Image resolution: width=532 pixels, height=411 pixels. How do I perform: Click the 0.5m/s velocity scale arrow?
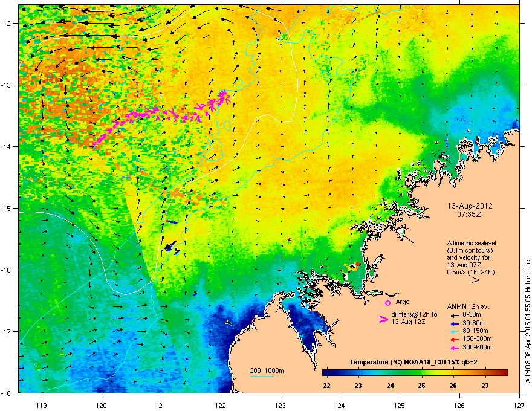(467, 280)
